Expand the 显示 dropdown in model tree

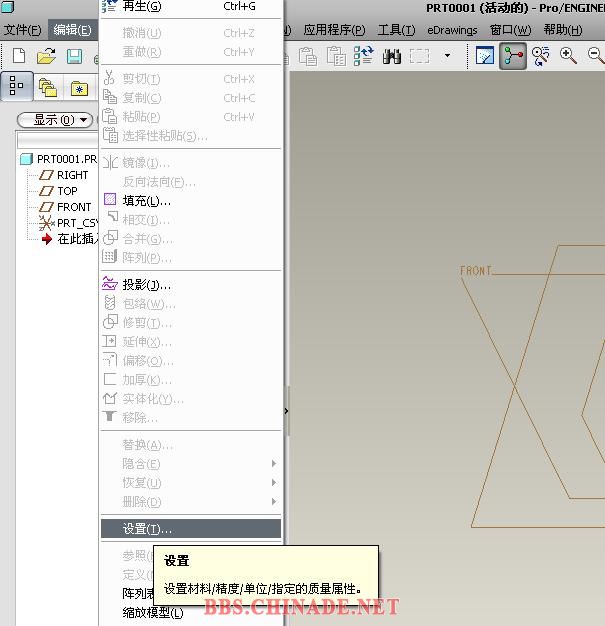pos(55,120)
